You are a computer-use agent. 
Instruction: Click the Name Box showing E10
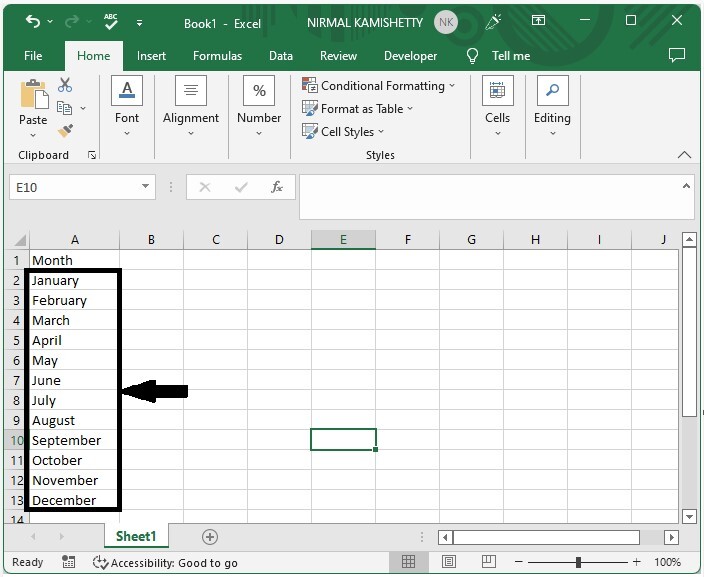pos(74,187)
